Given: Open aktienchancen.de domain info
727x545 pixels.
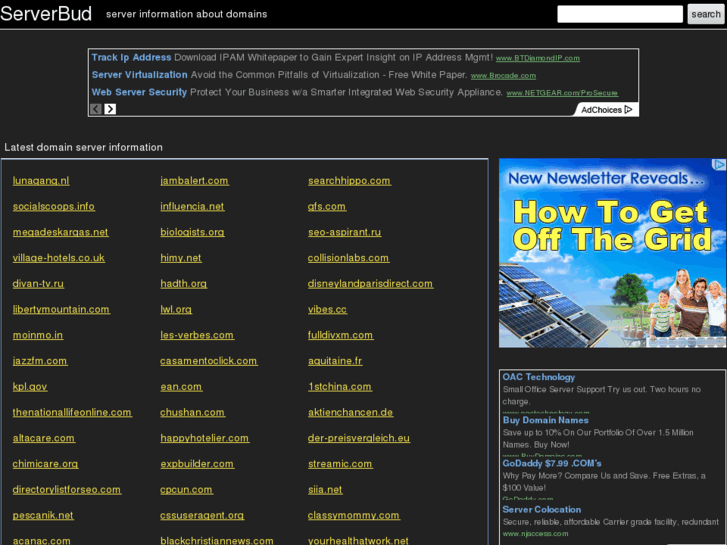Looking at the screenshot, I should 351,412.
